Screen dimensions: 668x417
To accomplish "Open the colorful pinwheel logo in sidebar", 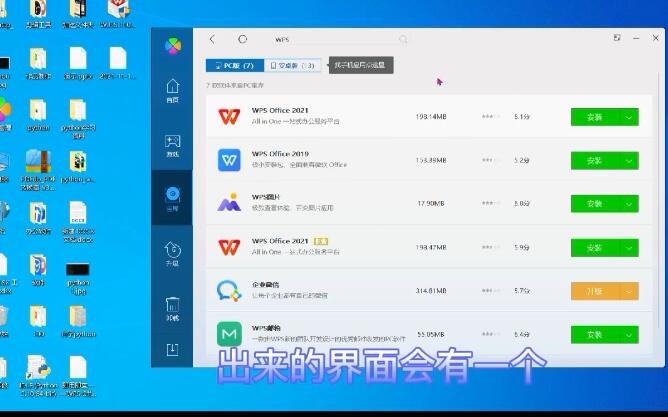I will coord(173,46).
